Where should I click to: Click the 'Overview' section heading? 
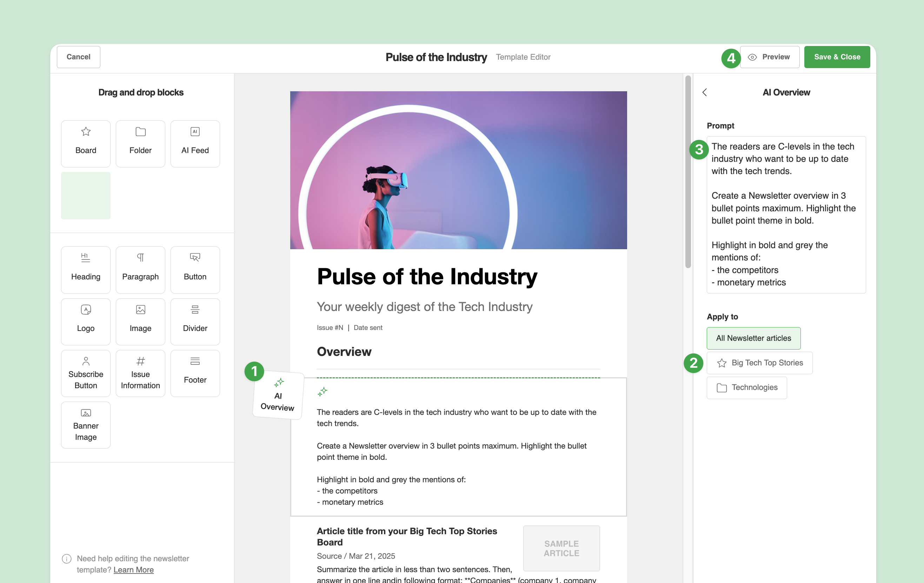click(x=344, y=352)
